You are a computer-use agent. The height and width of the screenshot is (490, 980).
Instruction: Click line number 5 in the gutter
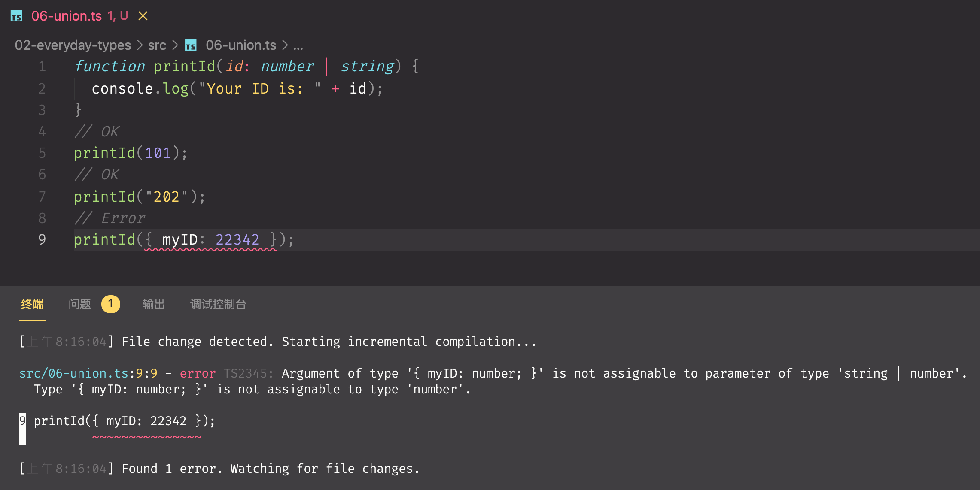[x=42, y=153]
